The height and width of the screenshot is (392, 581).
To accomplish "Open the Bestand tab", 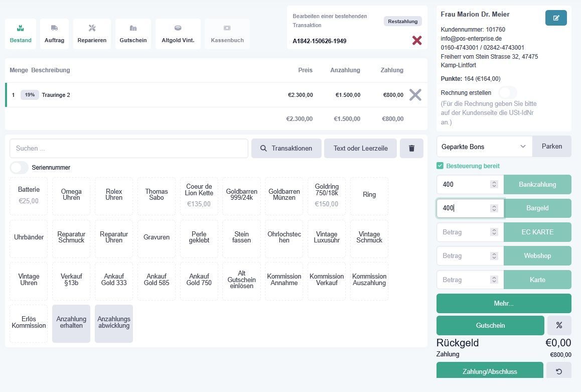I will click(21, 34).
